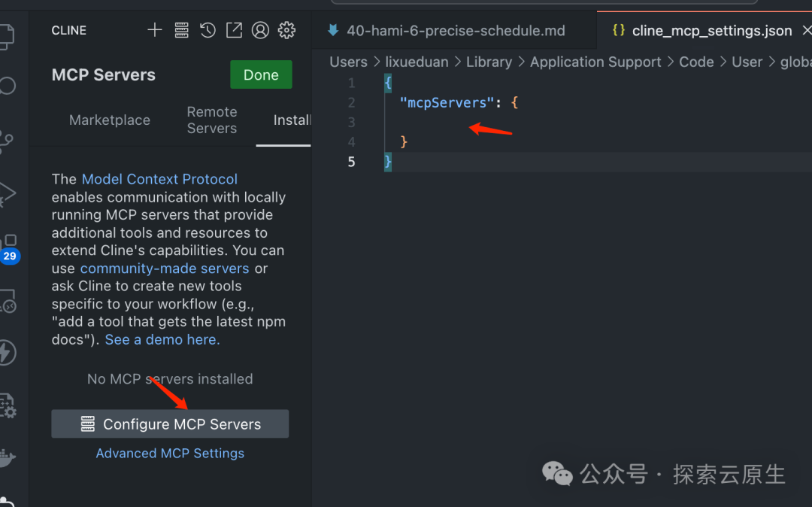The image size is (812, 507).
Task: Switch to the Marketplace tab
Action: pos(109,120)
